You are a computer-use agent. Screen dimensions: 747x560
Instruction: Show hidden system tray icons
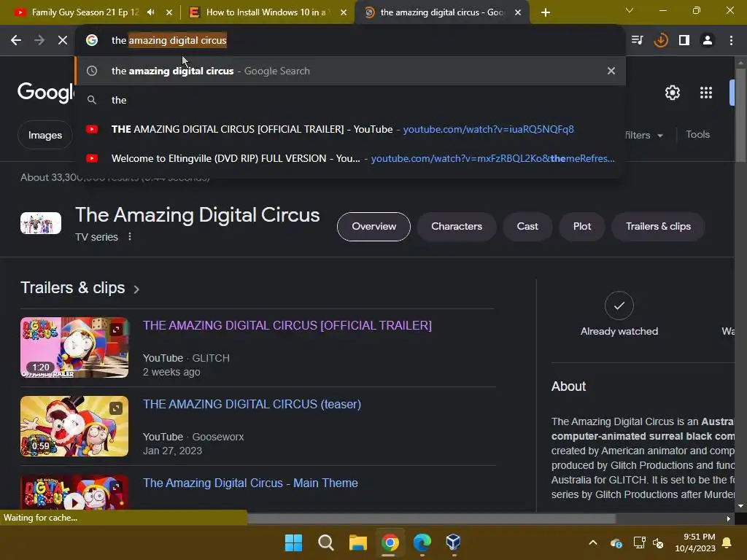click(592, 542)
